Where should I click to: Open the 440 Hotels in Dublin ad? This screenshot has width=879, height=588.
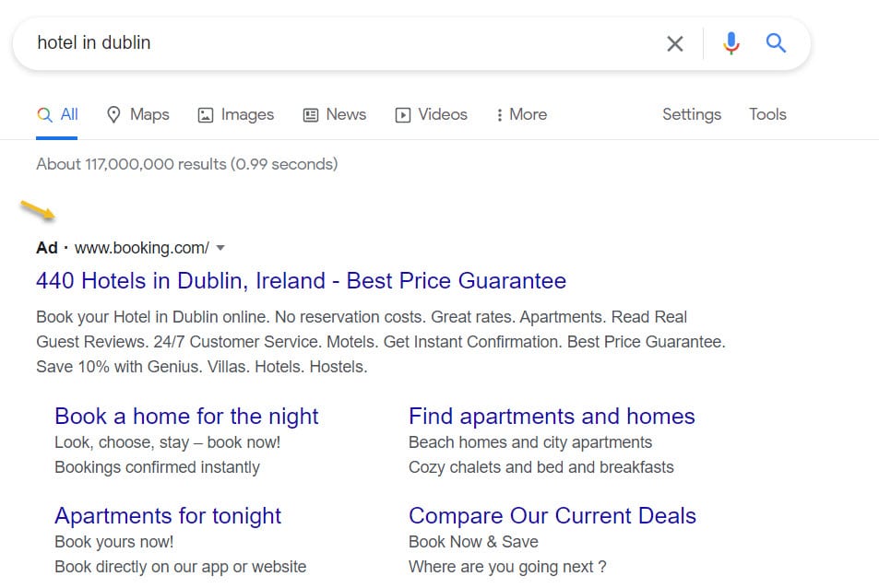(301, 280)
